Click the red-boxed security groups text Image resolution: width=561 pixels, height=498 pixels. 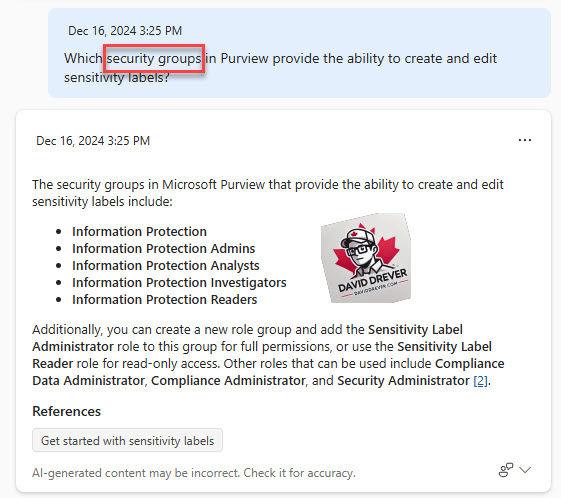(154, 58)
